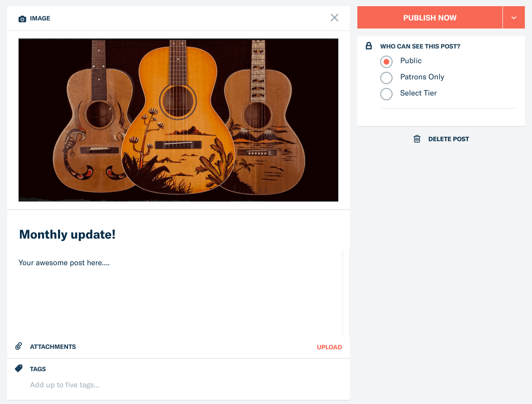Select the Select Tier radio option
532x404 pixels.
[386, 94]
